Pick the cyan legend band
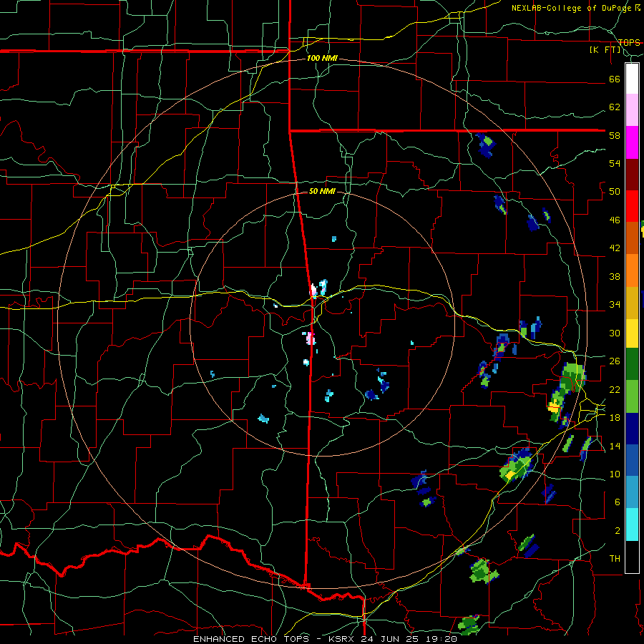 click(632, 525)
